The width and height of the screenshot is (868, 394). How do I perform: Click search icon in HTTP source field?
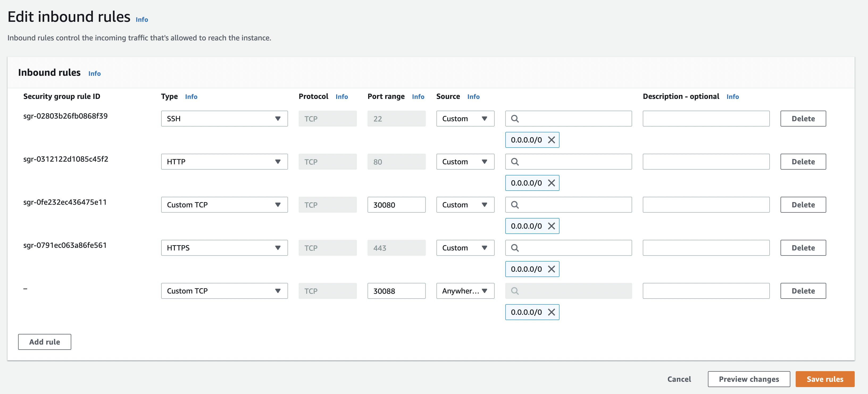pos(515,162)
